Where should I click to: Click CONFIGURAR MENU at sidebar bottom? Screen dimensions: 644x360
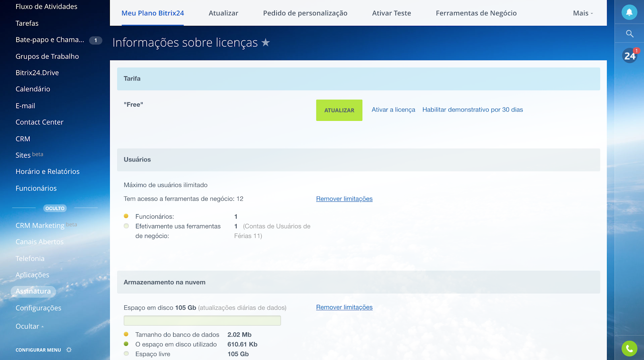(x=38, y=350)
